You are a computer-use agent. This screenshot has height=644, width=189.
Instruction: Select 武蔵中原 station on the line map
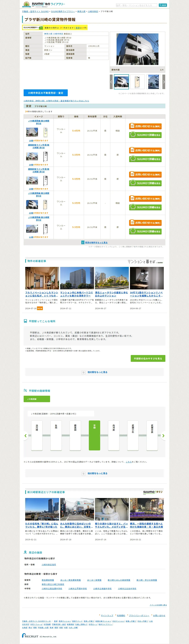152,435
